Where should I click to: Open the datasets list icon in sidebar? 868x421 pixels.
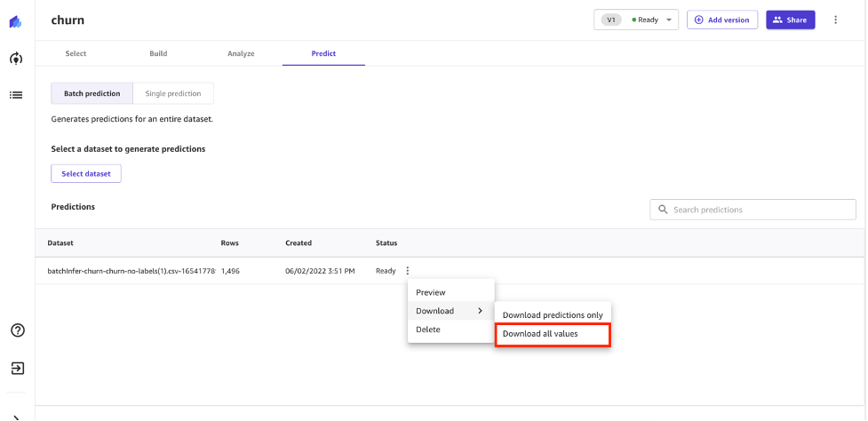(16, 95)
